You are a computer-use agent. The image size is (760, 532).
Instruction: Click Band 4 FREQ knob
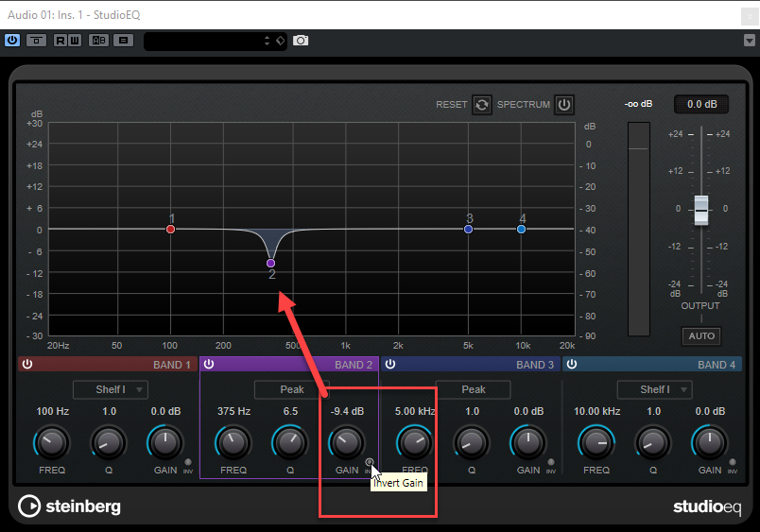[x=596, y=442]
